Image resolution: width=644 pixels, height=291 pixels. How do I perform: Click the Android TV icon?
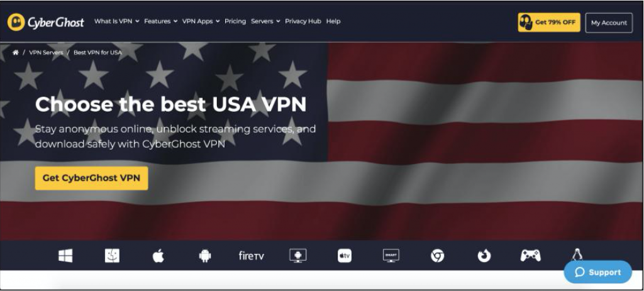click(x=297, y=256)
